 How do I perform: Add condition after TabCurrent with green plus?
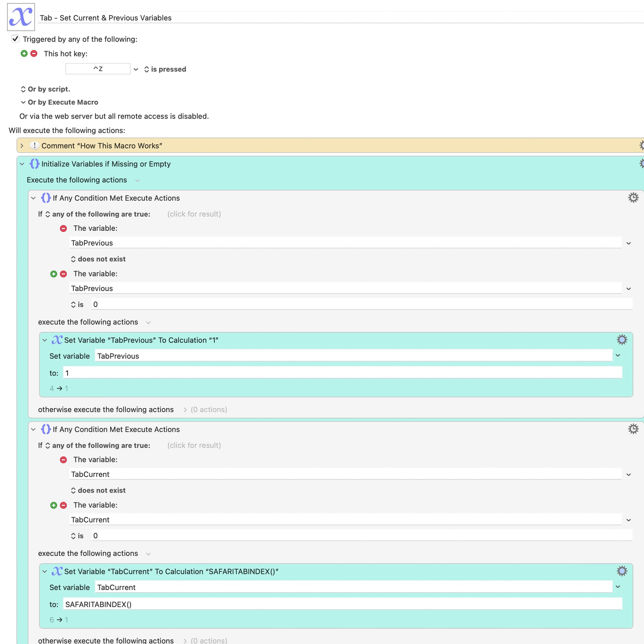pyautogui.click(x=54, y=505)
